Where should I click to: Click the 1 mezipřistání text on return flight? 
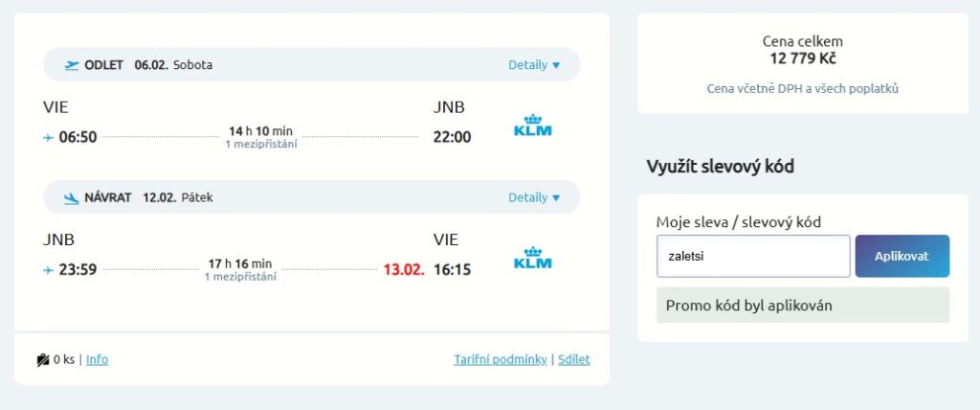pos(240,277)
